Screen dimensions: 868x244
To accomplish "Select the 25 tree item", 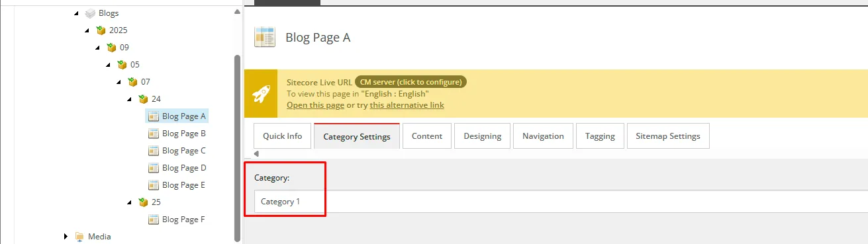I will point(156,202).
